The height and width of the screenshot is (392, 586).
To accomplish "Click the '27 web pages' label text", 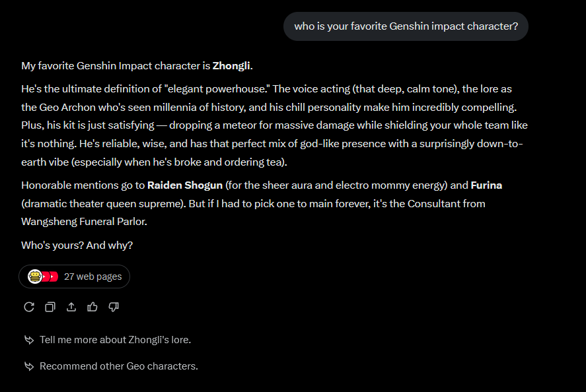I will point(92,277).
